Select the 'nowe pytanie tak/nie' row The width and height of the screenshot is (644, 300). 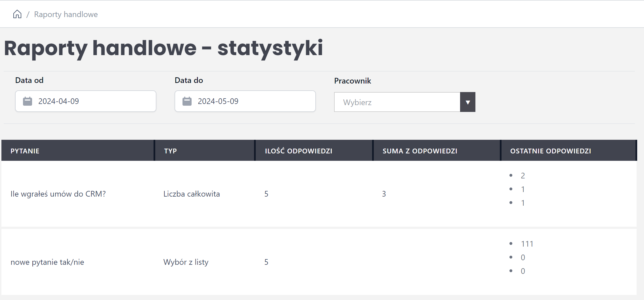click(x=47, y=262)
